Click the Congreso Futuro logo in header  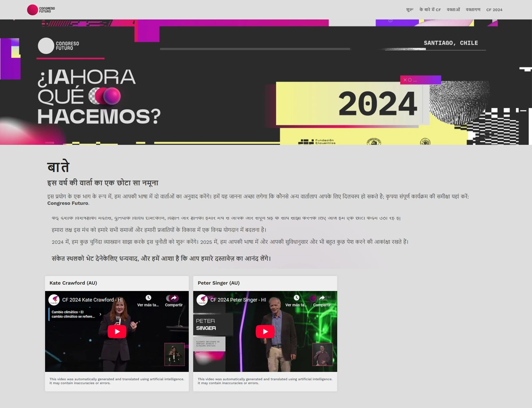pos(41,10)
